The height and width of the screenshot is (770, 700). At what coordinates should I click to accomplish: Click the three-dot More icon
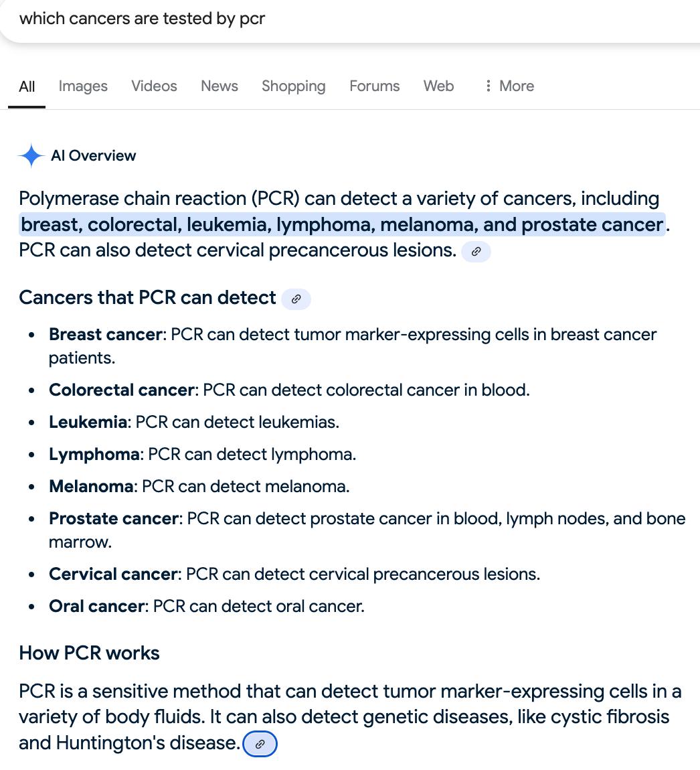pos(488,86)
